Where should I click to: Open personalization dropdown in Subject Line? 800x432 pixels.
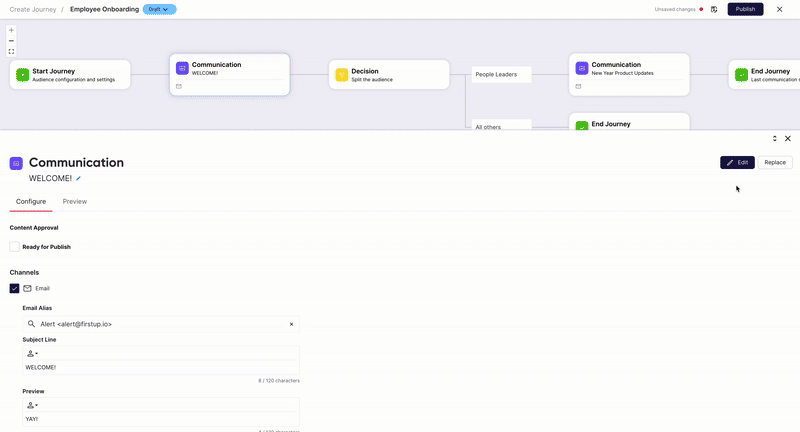click(32, 353)
